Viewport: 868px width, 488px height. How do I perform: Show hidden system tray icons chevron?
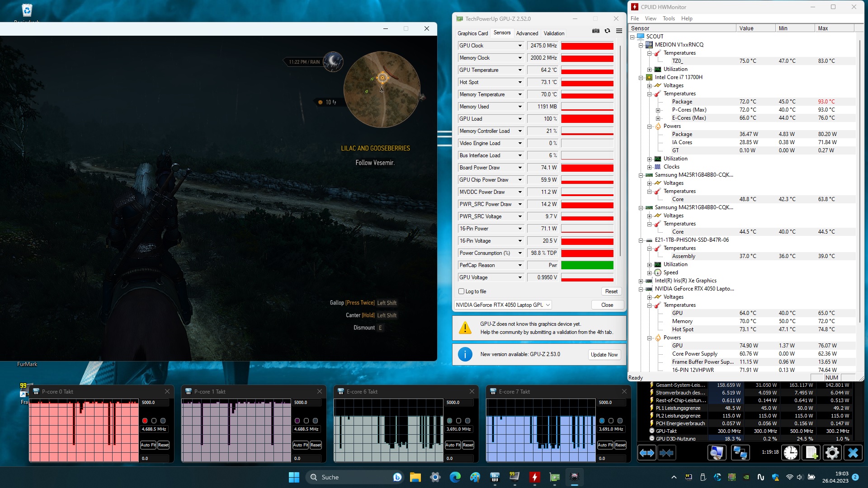pyautogui.click(x=674, y=477)
